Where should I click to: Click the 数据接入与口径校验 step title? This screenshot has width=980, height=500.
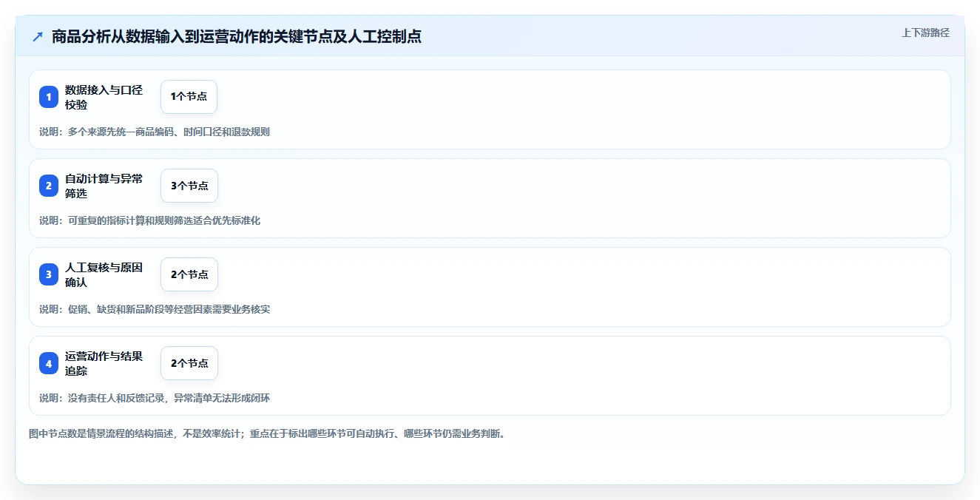coord(104,97)
